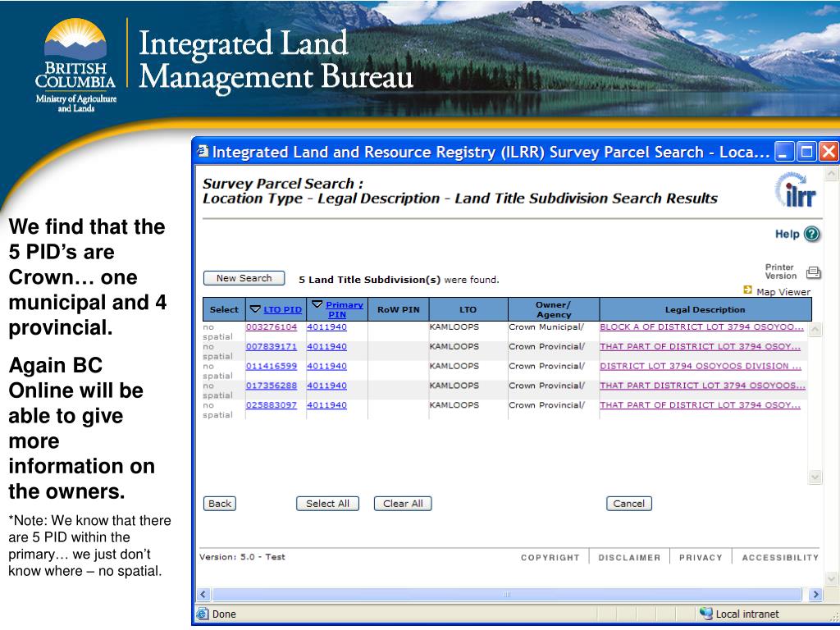
Task: Click Version: 5.0 - Test text
Action: tap(242, 557)
